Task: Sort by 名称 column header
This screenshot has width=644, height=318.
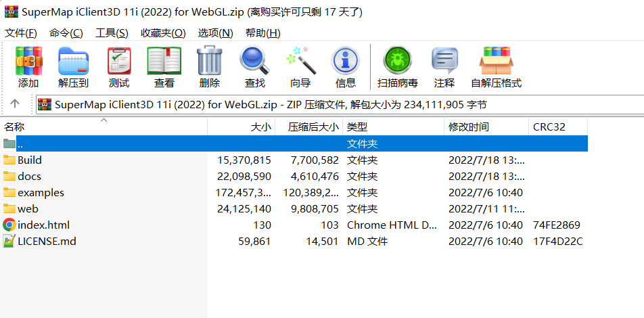Action: pos(104,127)
